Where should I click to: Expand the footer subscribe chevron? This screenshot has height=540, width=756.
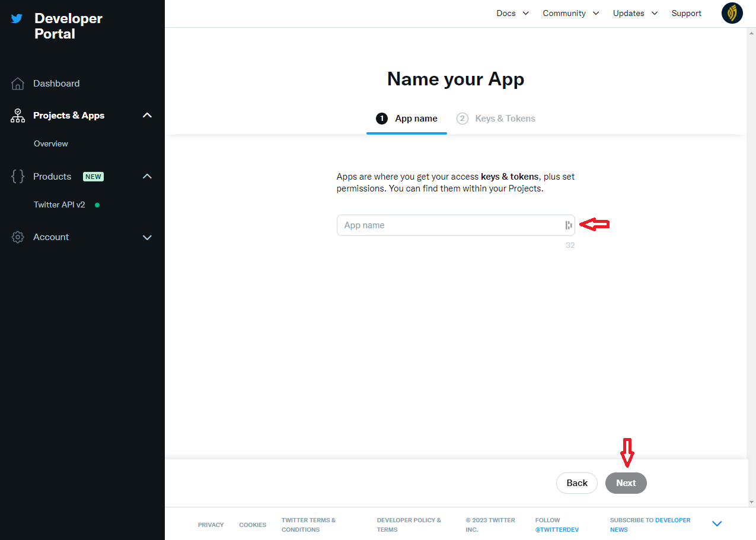pos(716,524)
